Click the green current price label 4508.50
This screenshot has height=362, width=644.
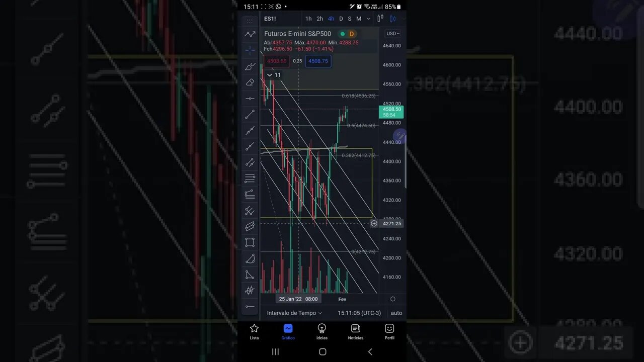point(391,112)
